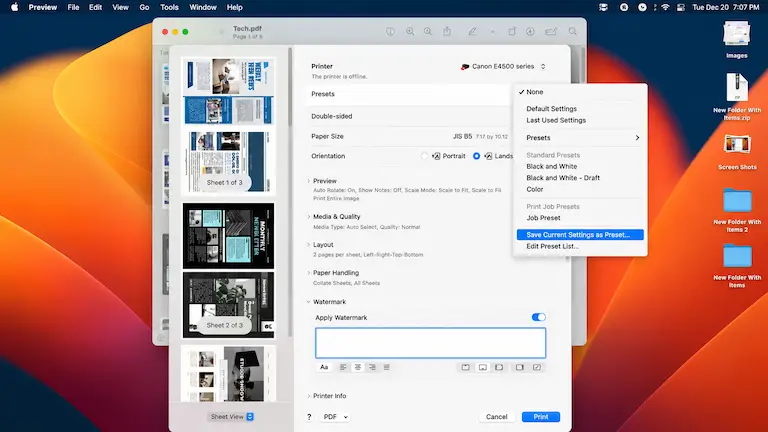The width and height of the screenshot is (768, 432).
Task: Set watermark position to bottom of page
Action: (x=482, y=367)
